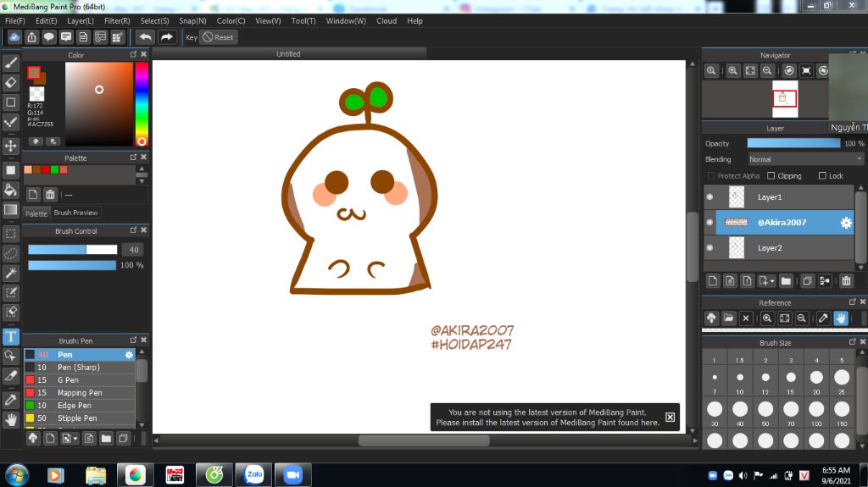The image size is (868, 487).
Task: Select the Hand tool in the left toolbar
Action: (x=10, y=419)
